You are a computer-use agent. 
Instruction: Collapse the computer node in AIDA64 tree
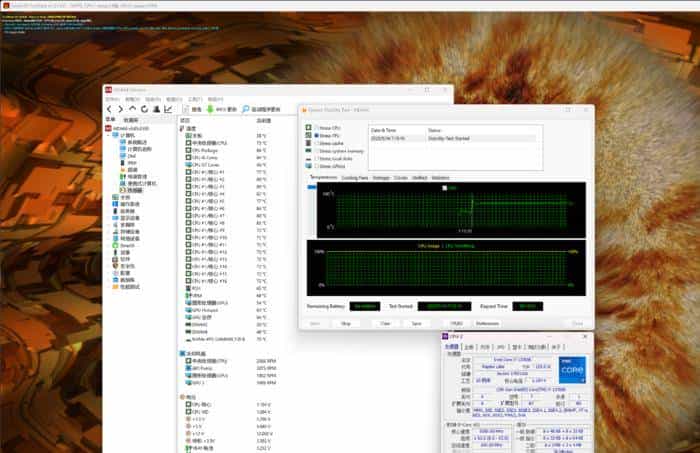pos(110,135)
